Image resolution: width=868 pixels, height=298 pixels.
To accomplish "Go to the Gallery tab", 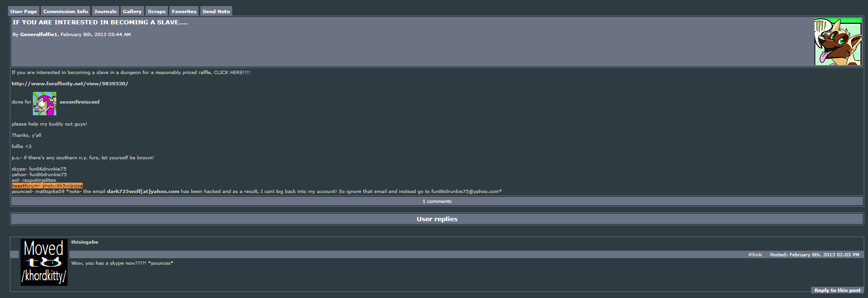I will pyautogui.click(x=132, y=11).
